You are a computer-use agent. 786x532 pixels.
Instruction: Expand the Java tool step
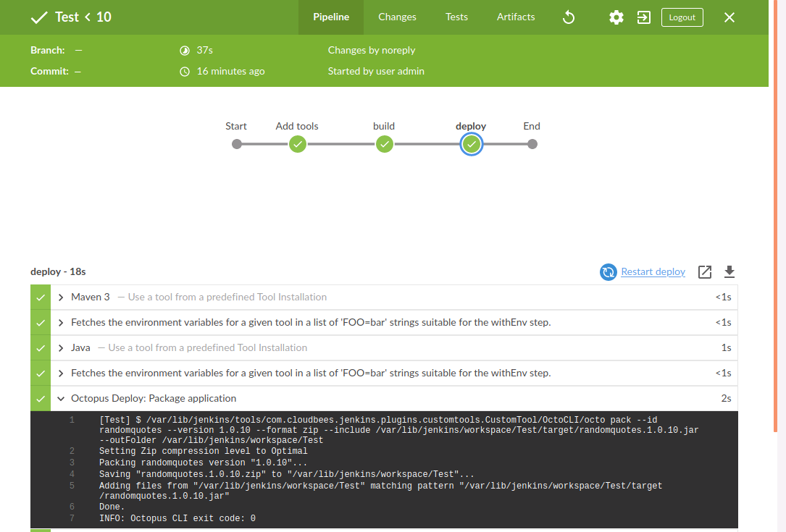62,347
